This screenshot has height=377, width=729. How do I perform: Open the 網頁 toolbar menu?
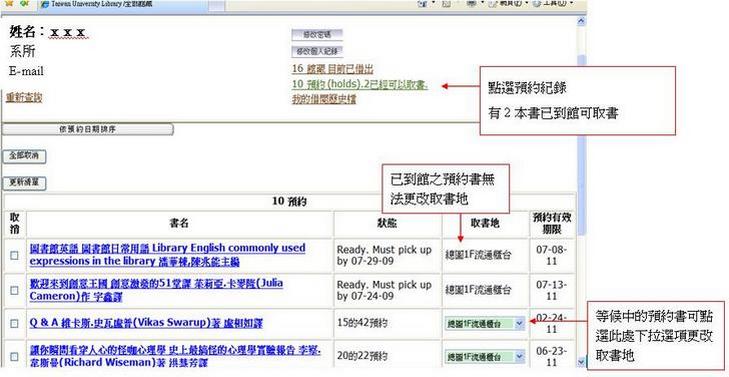[x=509, y=4]
